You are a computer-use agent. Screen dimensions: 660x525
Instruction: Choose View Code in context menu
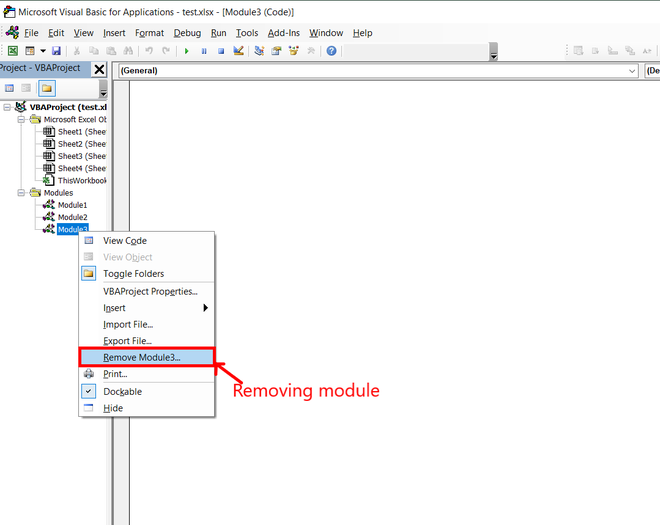coord(147,241)
